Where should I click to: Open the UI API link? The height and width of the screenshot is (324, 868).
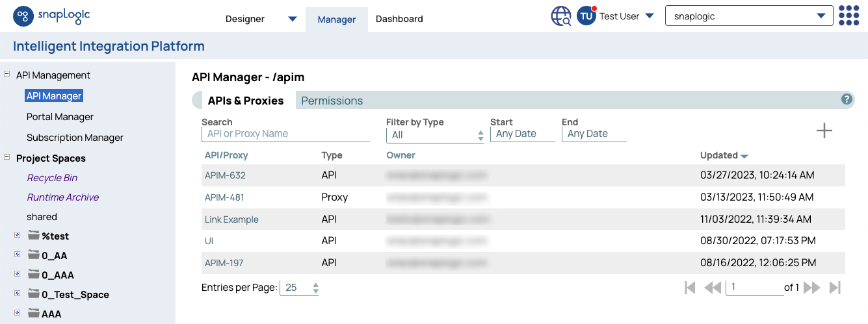(x=209, y=241)
